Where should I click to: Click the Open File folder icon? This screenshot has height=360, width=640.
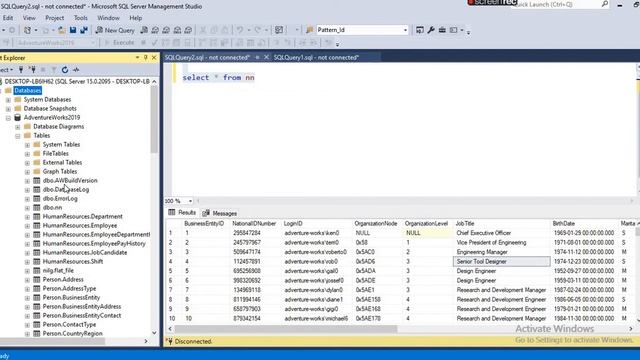pos(62,30)
